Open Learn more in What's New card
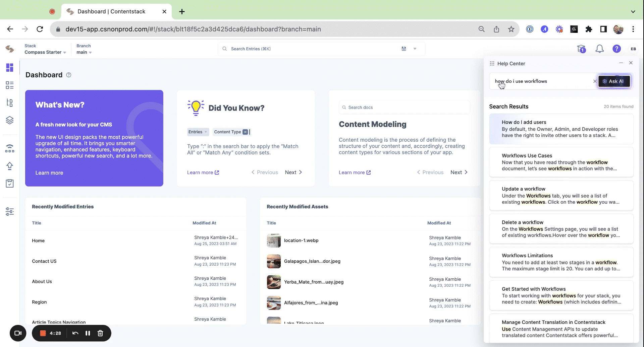The width and height of the screenshot is (644, 347). tap(49, 173)
